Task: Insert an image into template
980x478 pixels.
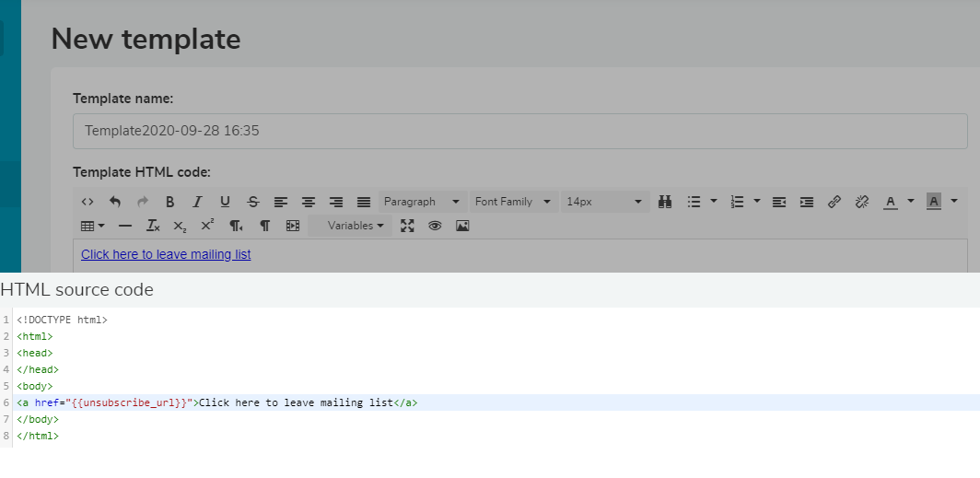Action: (462, 226)
